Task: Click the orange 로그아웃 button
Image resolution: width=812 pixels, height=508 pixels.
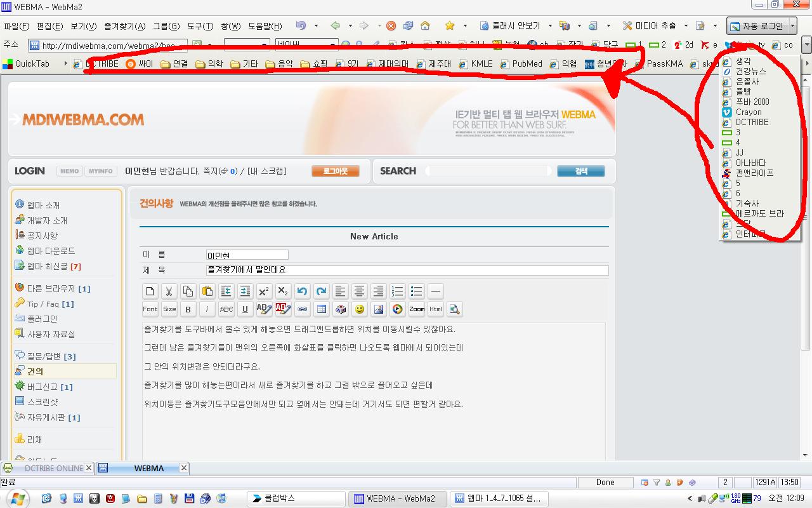Action: (x=335, y=171)
